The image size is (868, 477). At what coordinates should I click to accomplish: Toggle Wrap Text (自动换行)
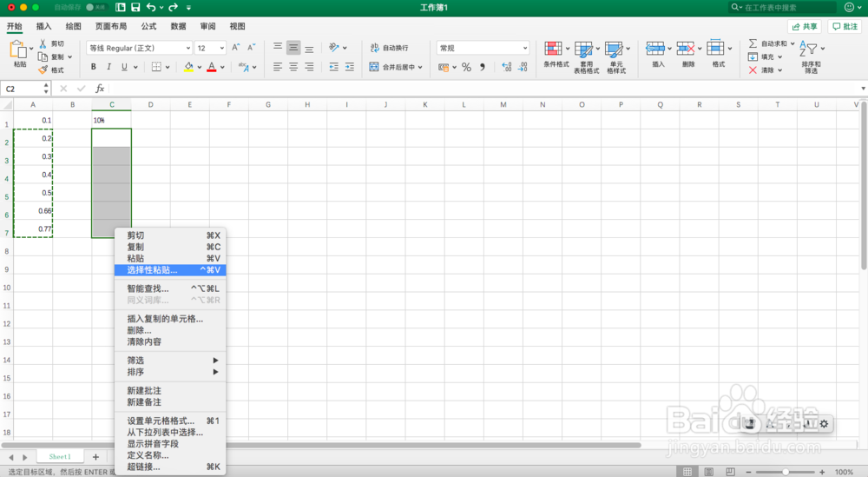(389, 48)
